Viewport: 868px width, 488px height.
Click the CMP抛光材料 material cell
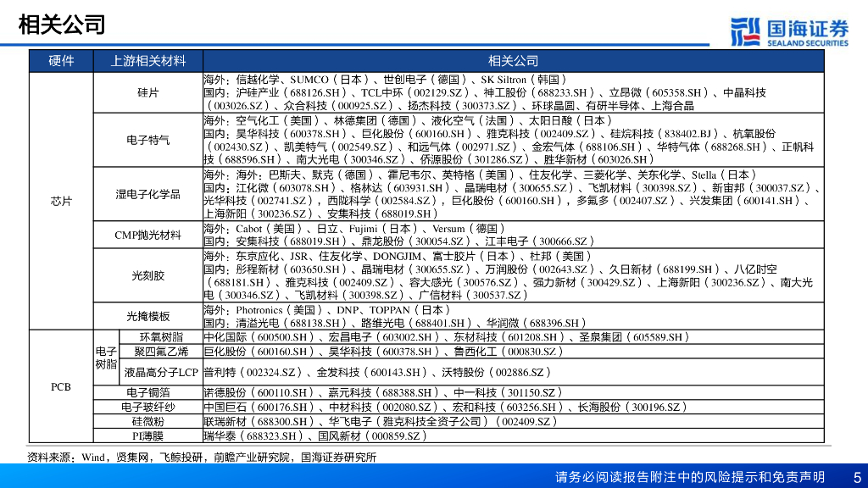[147, 236]
